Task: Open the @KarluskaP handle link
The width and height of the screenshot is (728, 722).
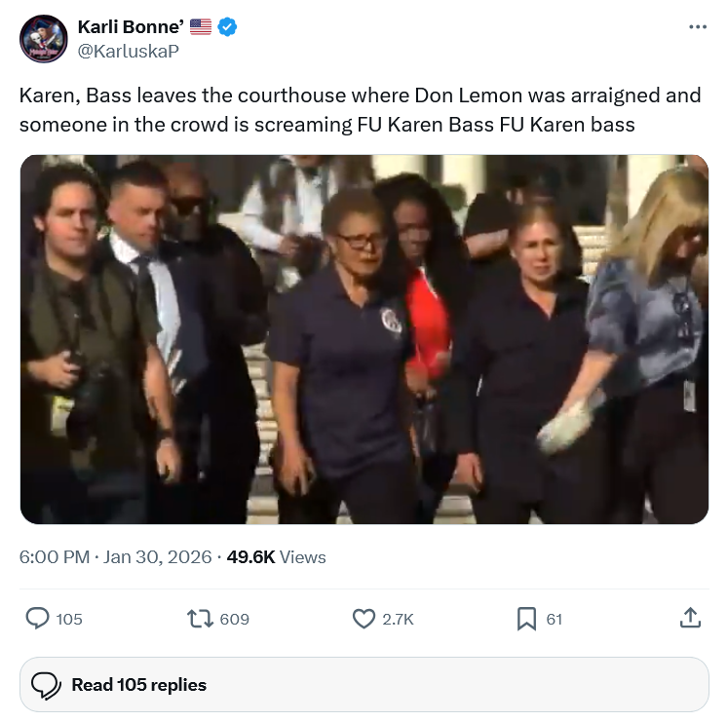Action: [128, 51]
